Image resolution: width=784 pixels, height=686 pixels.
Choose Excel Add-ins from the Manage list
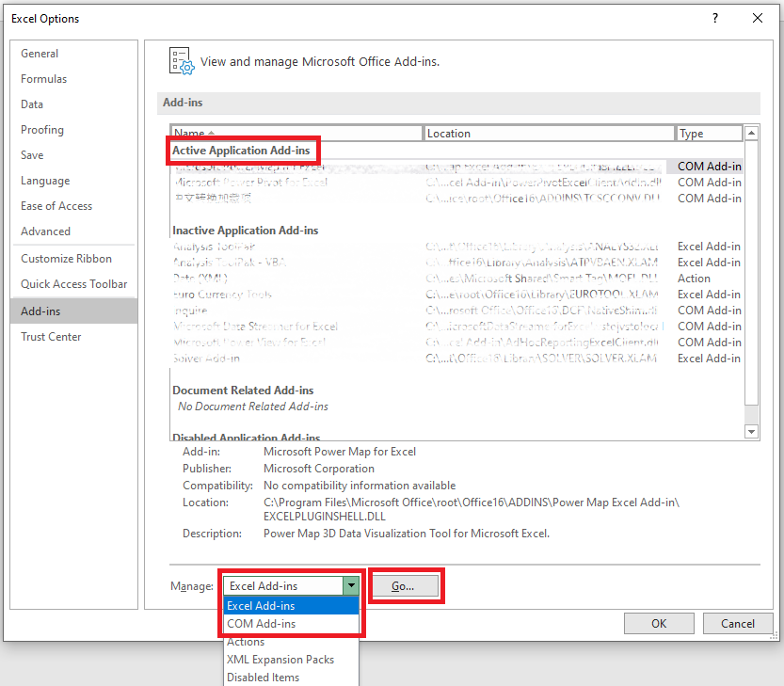292,606
